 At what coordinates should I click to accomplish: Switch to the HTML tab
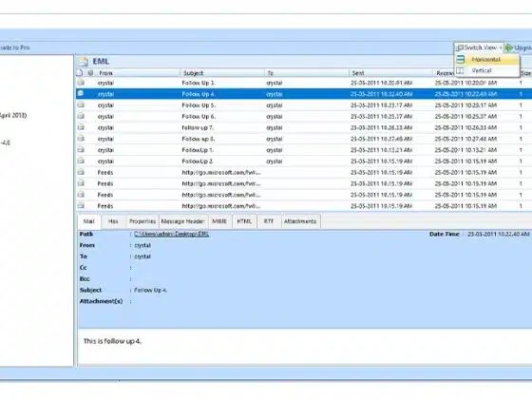(244, 221)
